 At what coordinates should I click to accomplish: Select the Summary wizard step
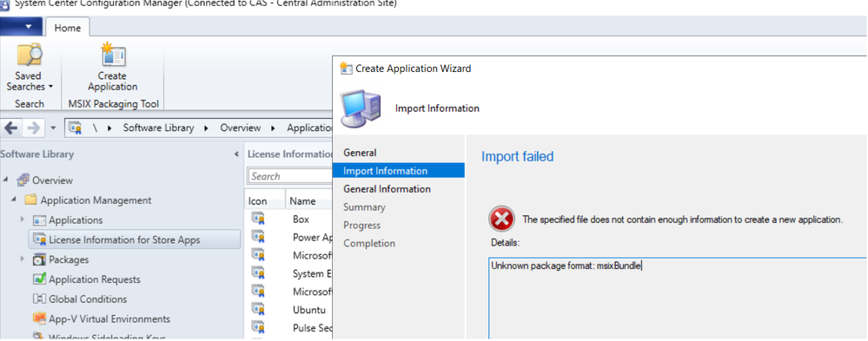pyautogui.click(x=364, y=207)
